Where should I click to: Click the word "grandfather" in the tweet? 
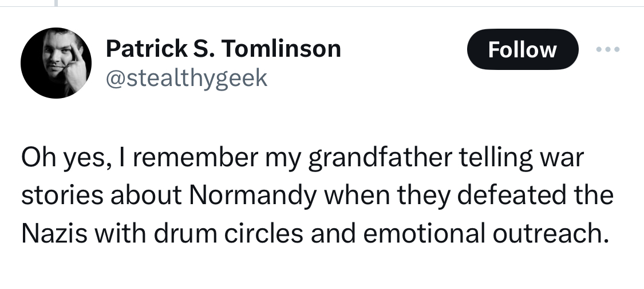(380, 157)
